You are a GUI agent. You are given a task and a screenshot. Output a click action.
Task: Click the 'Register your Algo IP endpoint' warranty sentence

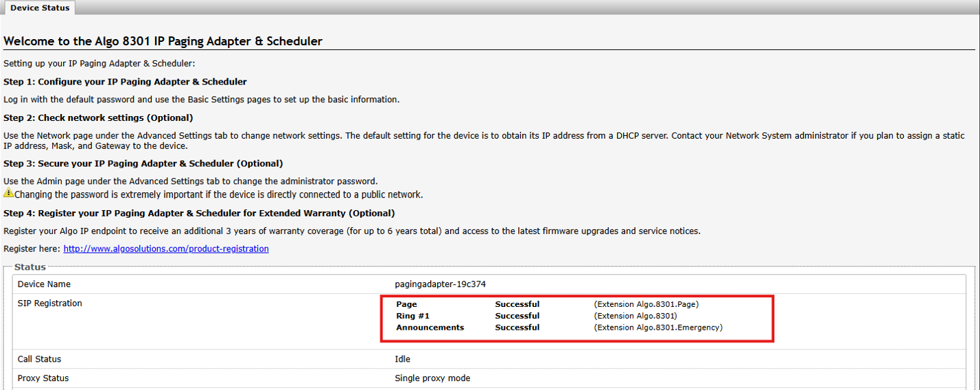click(x=352, y=231)
